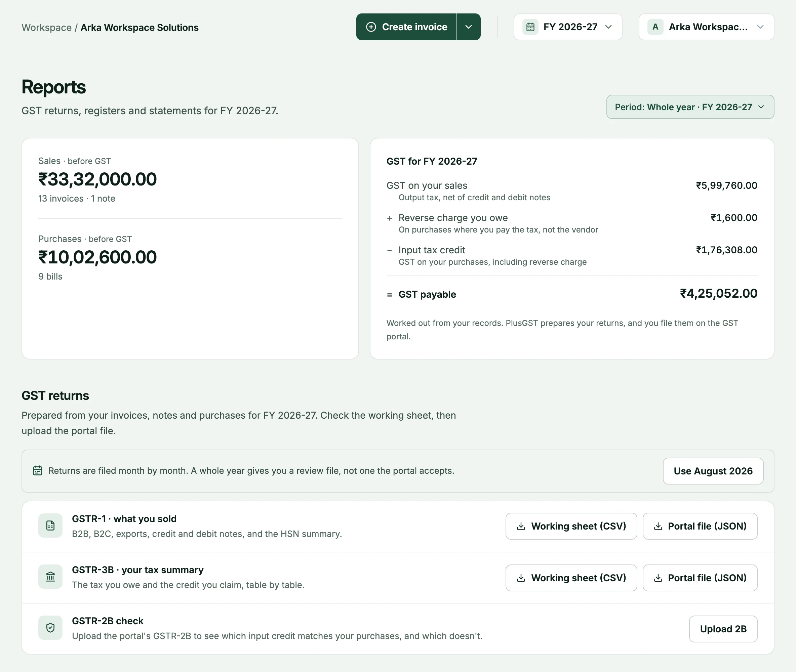Click download icon on GSTR-3B Portal file
Image resolution: width=796 pixels, height=672 pixels.
coord(658,578)
